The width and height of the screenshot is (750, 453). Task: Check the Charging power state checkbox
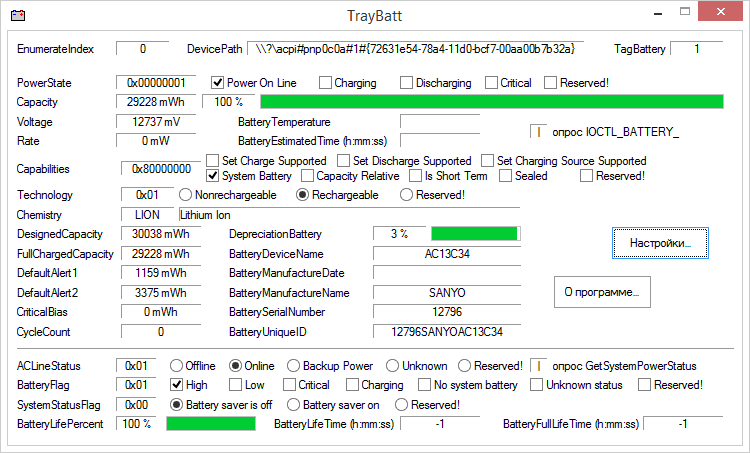point(325,83)
